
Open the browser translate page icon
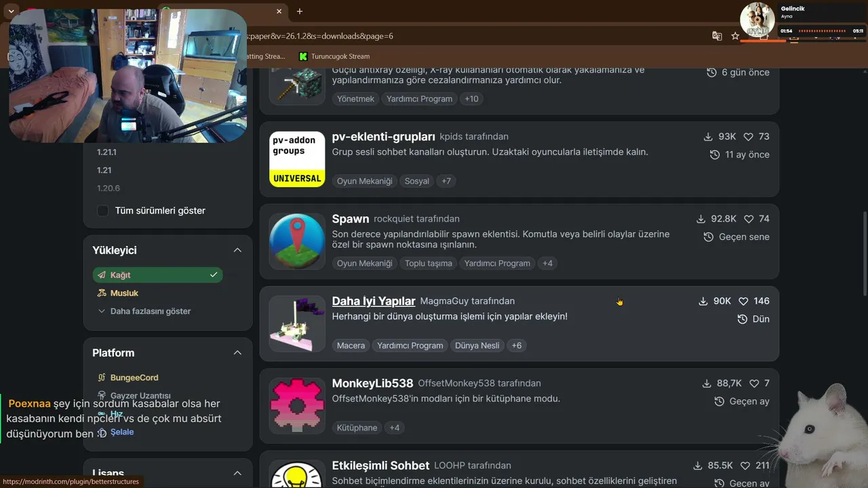tap(717, 36)
